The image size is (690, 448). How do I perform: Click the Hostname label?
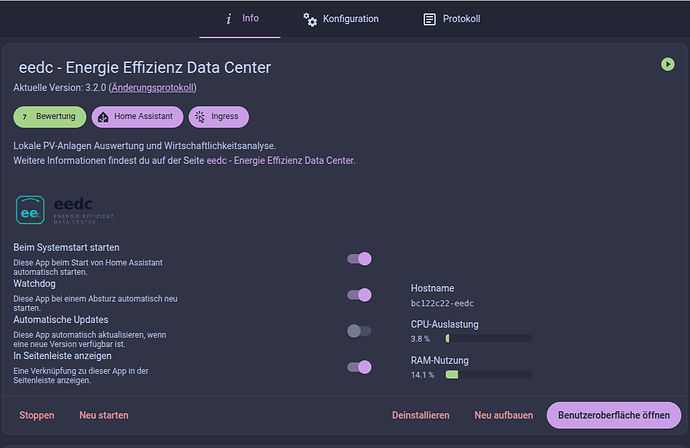(432, 288)
